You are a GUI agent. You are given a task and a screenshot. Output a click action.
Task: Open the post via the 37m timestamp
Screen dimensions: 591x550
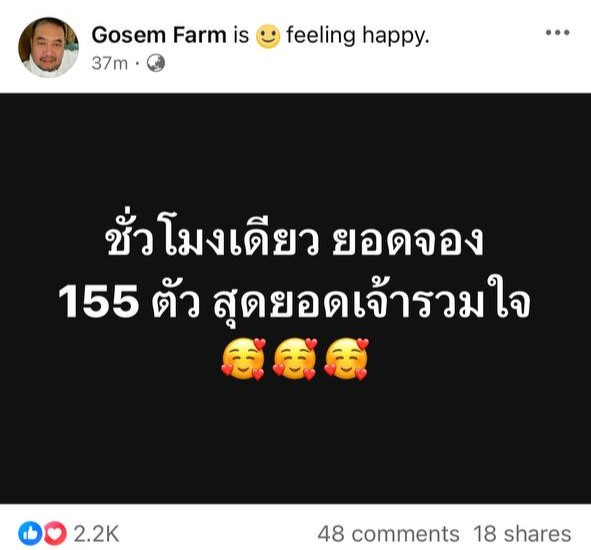[x=110, y=63]
